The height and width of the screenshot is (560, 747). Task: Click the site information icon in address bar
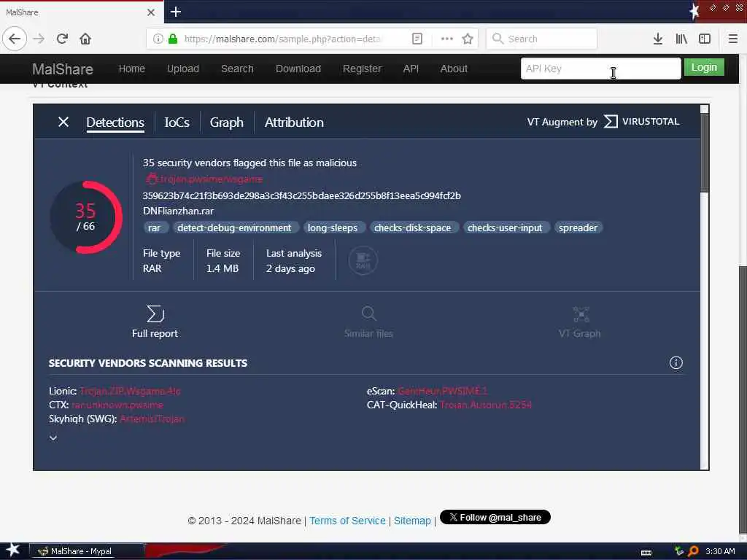(158, 39)
